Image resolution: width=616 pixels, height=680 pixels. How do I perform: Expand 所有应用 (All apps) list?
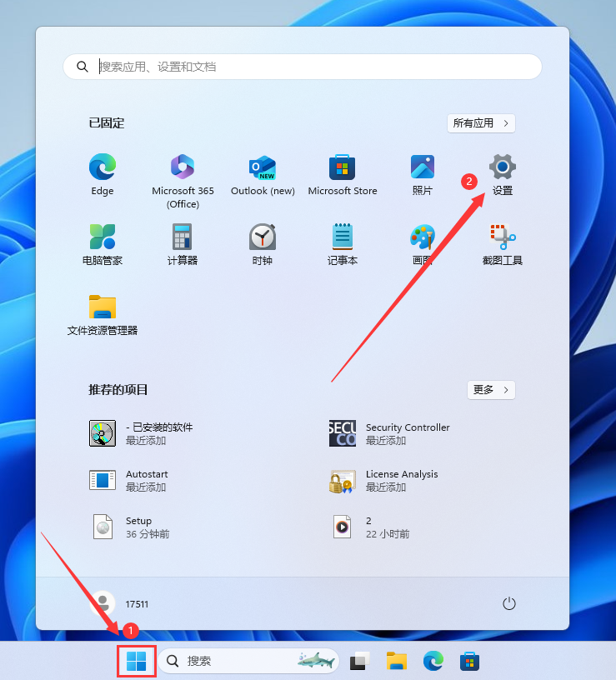pyautogui.click(x=481, y=123)
